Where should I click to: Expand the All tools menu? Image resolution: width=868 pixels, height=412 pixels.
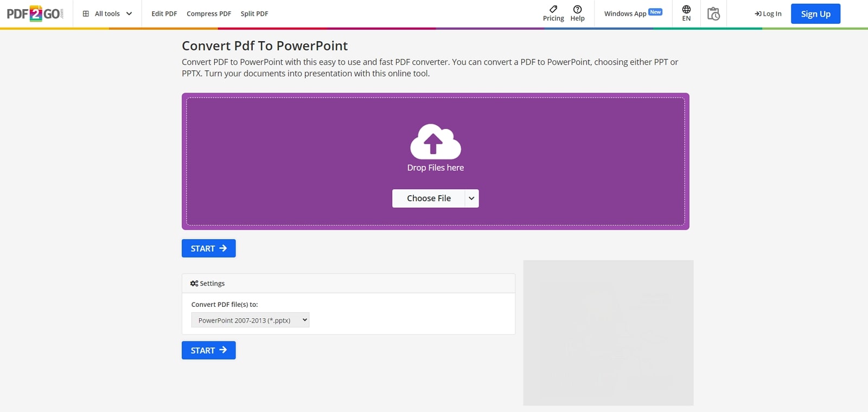(107, 14)
